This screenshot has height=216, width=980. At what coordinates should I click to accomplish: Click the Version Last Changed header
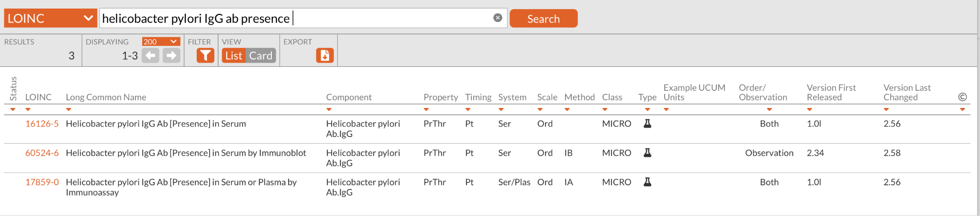907,92
